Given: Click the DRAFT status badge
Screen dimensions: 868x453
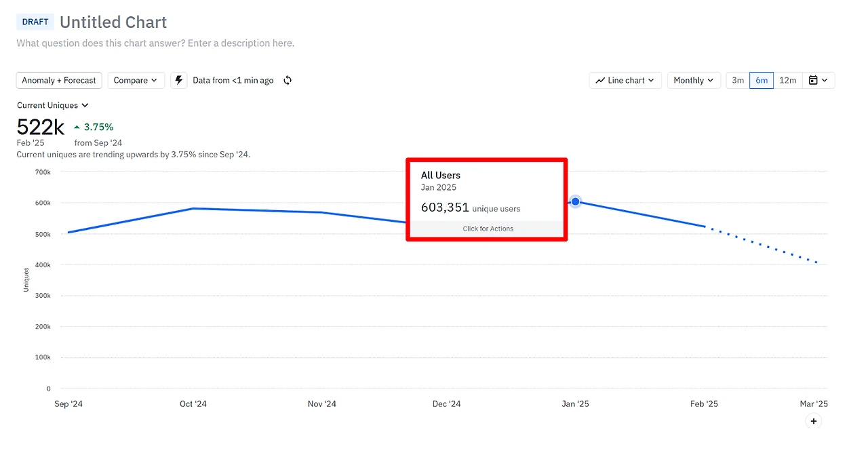Looking at the screenshot, I should tap(35, 22).
